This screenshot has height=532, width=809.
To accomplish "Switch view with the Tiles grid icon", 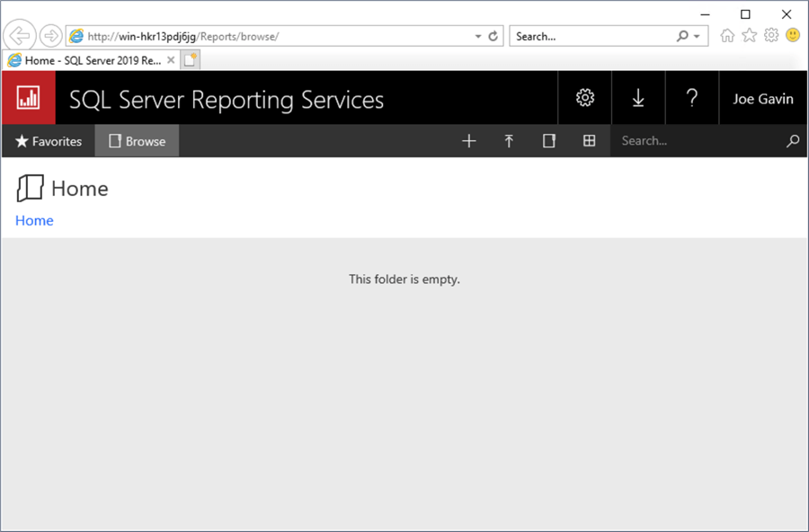I will 590,141.
